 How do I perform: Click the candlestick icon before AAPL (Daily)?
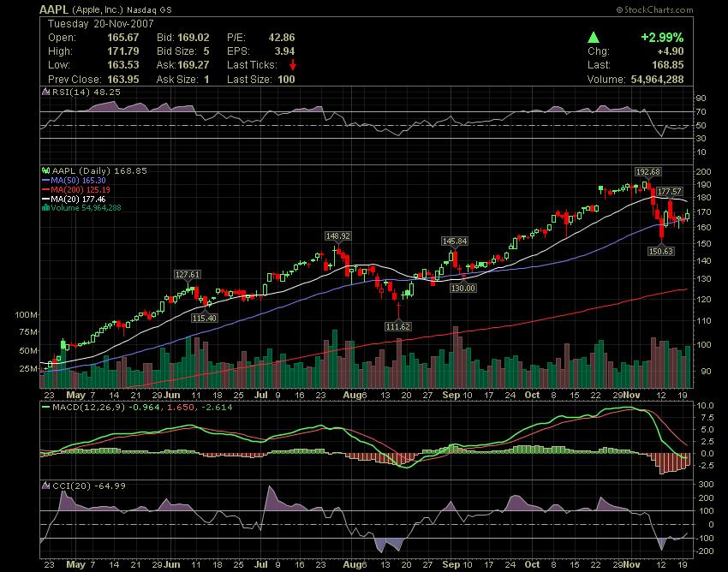pyautogui.click(x=46, y=171)
